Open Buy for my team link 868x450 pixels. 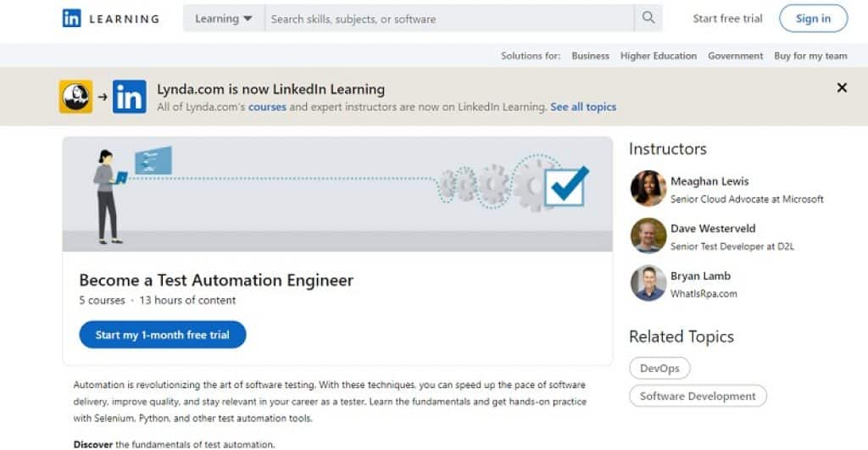pos(810,56)
